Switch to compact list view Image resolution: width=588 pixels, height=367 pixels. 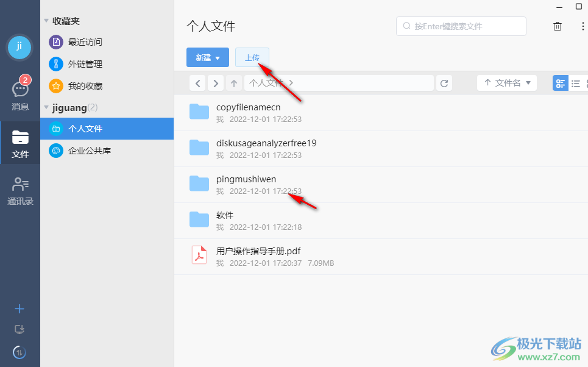tap(576, 83)
